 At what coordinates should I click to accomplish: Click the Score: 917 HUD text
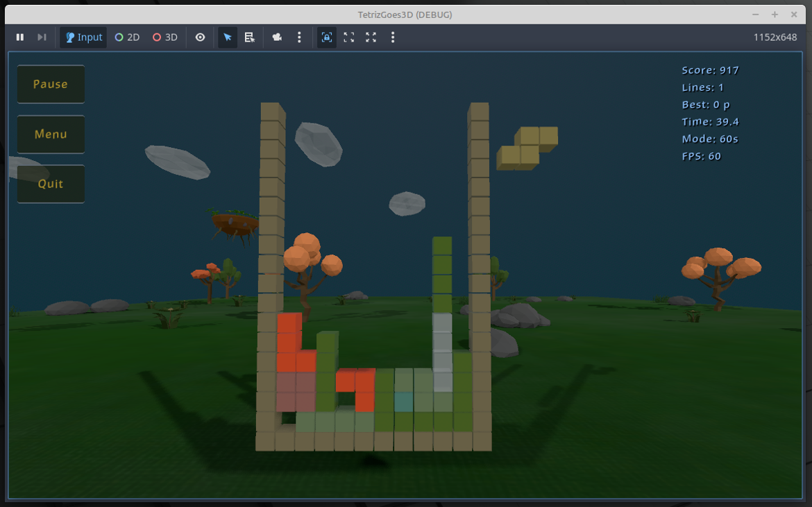710,70
